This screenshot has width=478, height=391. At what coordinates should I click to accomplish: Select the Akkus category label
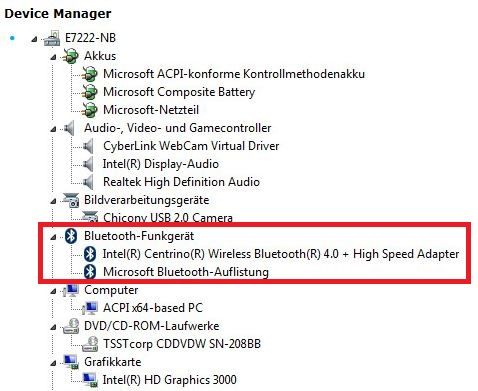(100, 56)
